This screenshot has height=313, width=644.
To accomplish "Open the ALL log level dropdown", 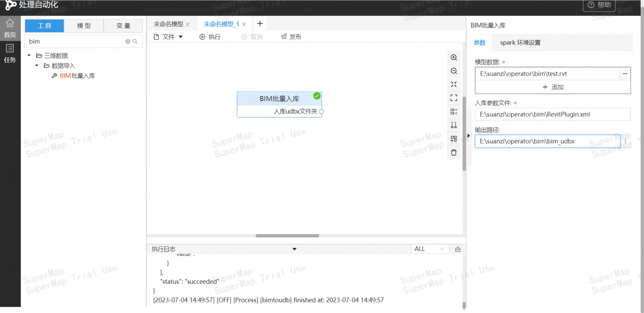I will [x=429, y=249].
